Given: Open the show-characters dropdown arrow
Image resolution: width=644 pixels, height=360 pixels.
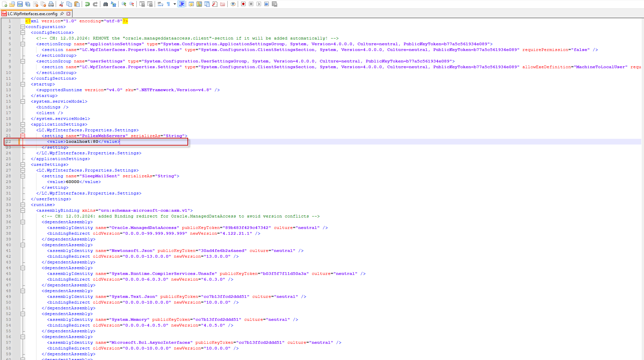Looking at the screenshot, I should 175,4.
